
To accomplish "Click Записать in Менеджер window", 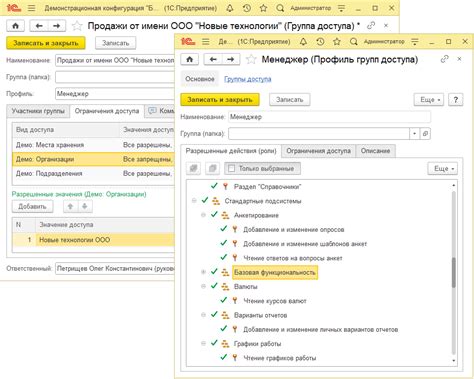I will (289, 100).
